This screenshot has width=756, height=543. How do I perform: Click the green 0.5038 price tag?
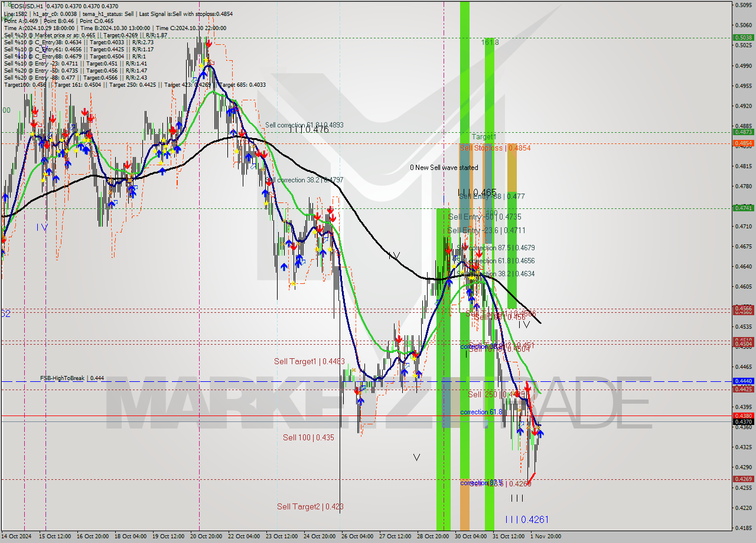pyautogui.click(x=743, y=37)
